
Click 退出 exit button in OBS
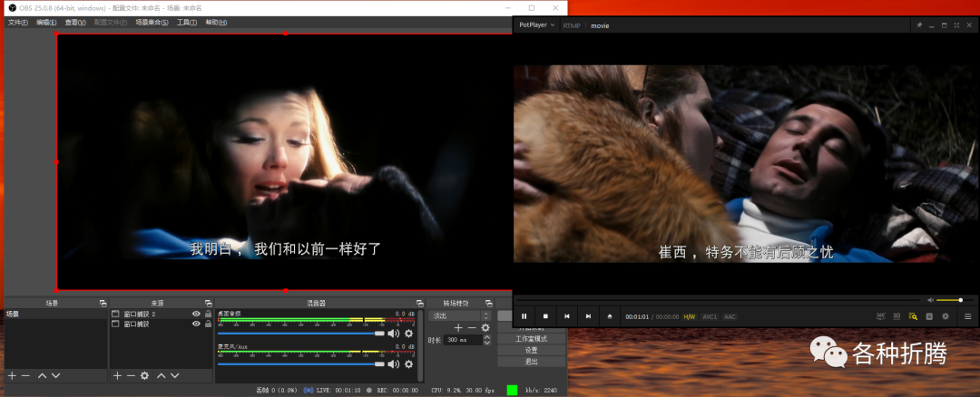pyautogui.click(x=532, y=362)
